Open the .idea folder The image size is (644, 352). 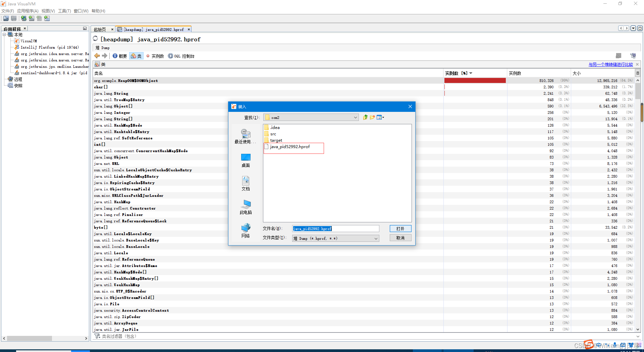click(272, 127)
